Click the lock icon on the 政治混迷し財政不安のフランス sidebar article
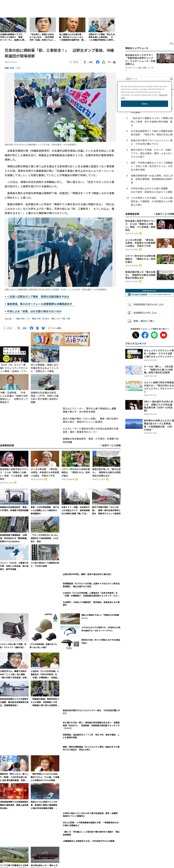The width and height of the screenshot is (174, 868). pos(140,233)
